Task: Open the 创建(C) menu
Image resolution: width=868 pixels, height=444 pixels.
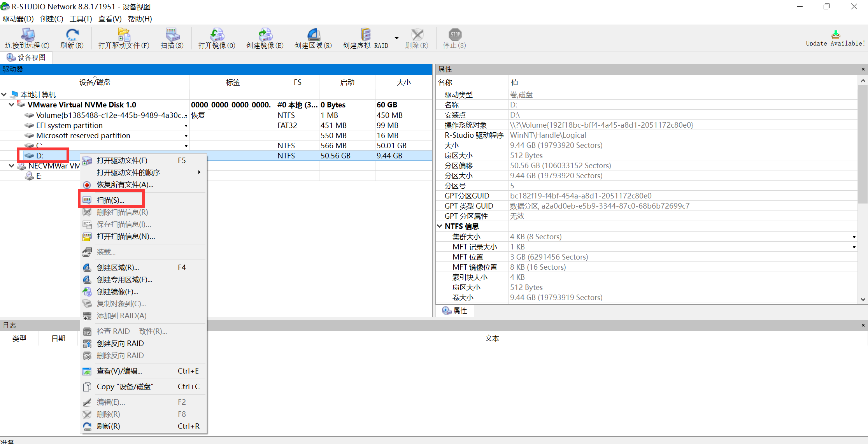Action: point(51,19)
